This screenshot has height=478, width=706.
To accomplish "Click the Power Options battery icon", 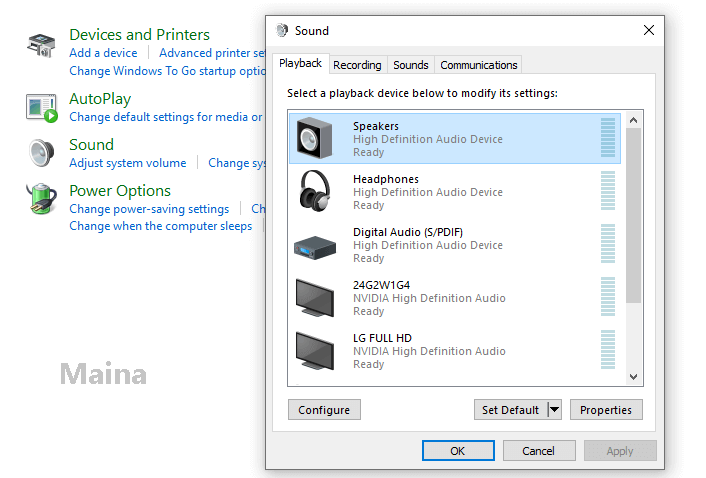I will (x=41, y=198).
